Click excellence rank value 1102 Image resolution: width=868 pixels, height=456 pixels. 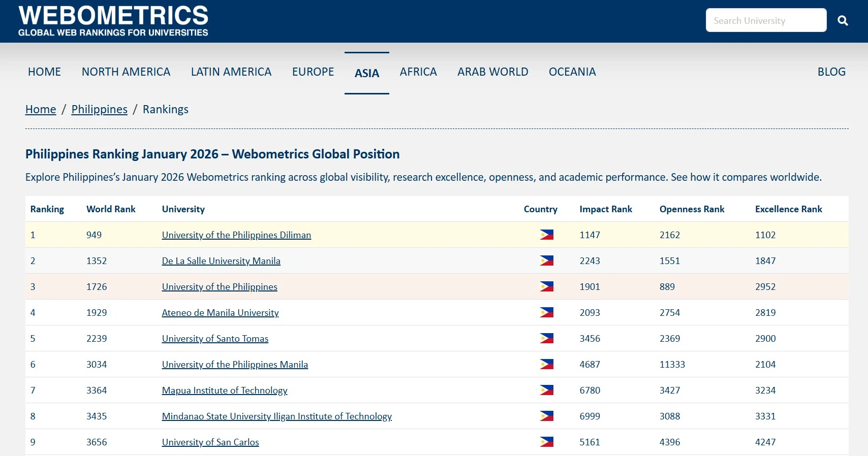click(765, 235)
